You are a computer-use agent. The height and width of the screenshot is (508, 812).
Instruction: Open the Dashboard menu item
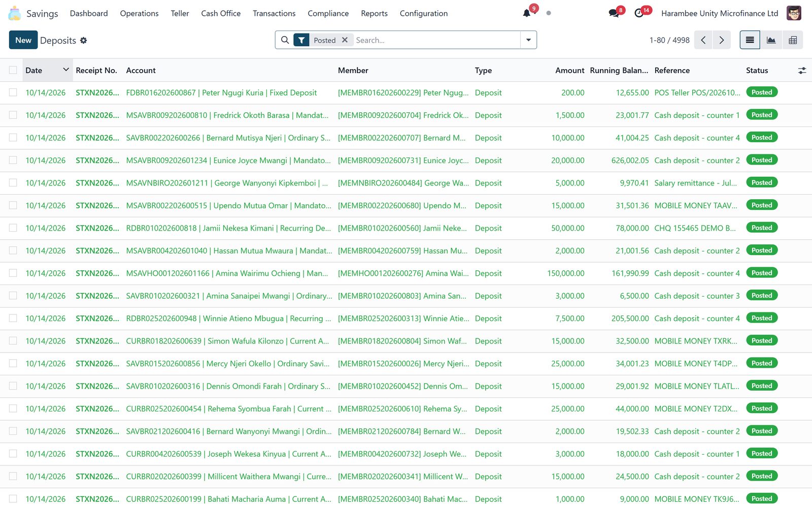click(89, 13)
